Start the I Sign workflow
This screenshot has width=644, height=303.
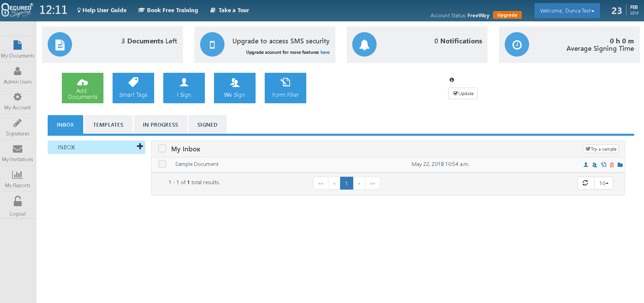pos(184,88)
